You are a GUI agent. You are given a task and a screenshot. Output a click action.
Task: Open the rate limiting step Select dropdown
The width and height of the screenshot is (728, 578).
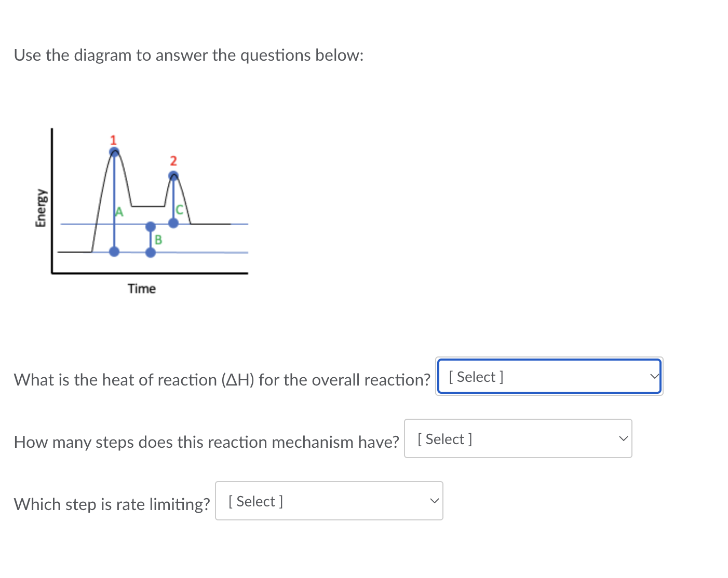point(329,501)
